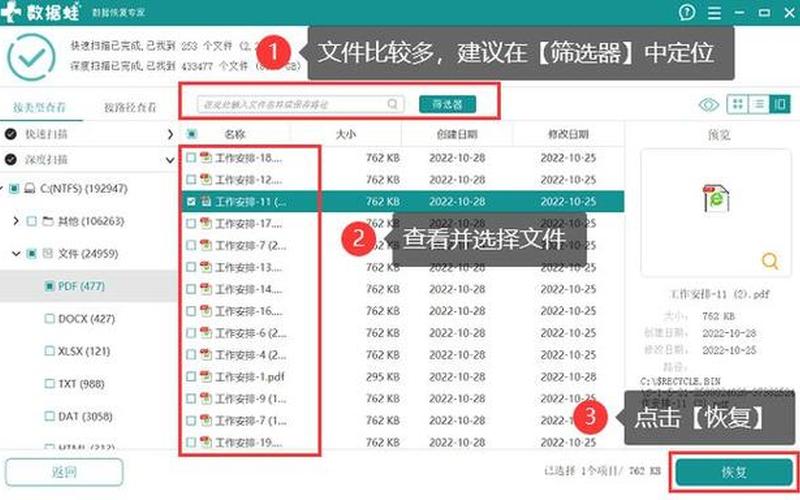Click the 恢复 recover button
The width and height of the screenshot is (800, 500).
pyautogui.click(x=734, y=472)
